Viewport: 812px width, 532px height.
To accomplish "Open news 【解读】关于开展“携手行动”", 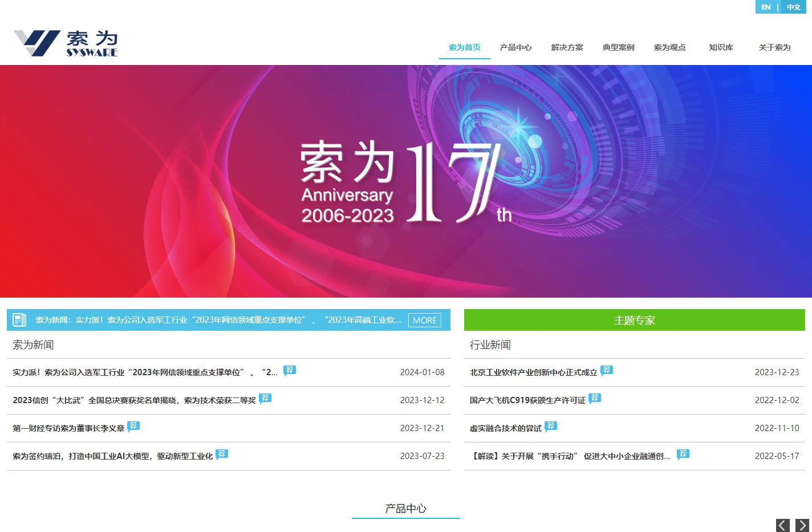I will tap(570, 456).
